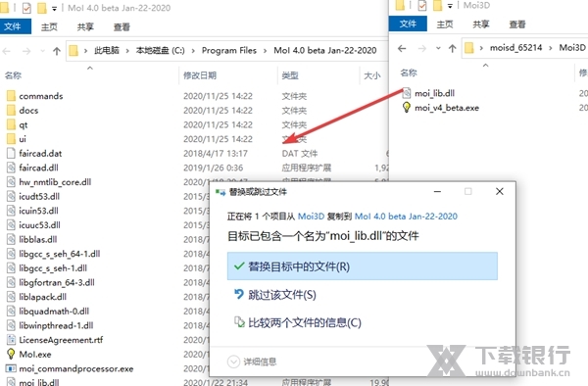Click the faircad.dll file icon
This screenshot has width=588, height=386.
[x=11, y=168]
